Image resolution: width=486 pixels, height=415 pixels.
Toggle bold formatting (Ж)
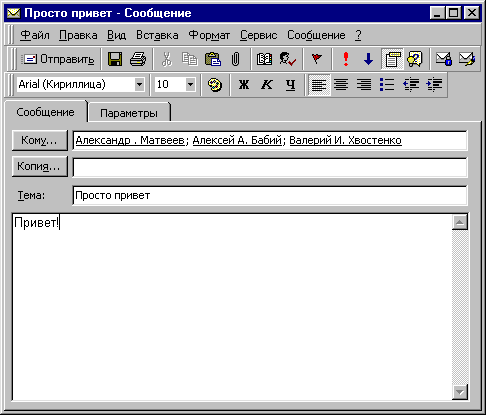click(x=244, y=85)
